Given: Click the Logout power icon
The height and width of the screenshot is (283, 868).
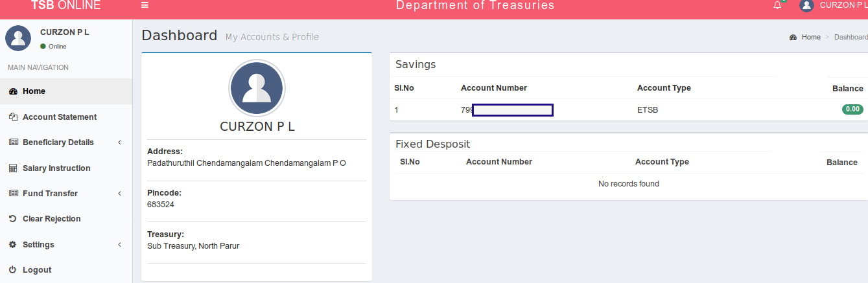Looking at the screenshot, I should tap(12, 270).
